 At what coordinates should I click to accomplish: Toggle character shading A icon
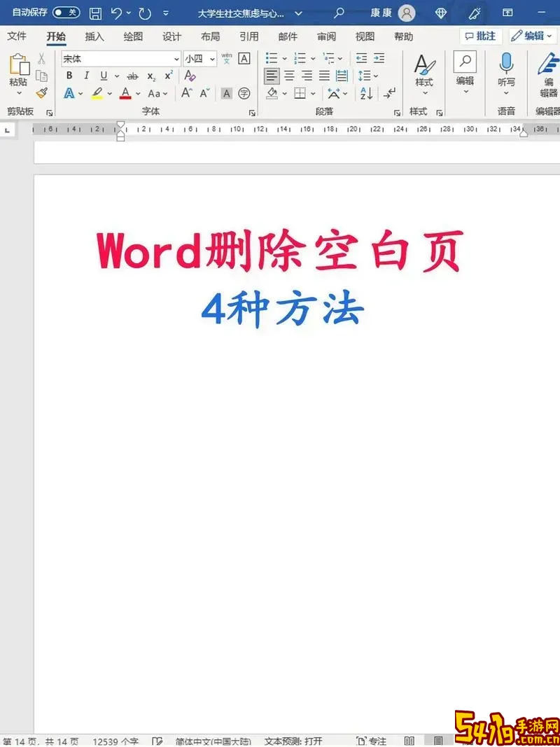[x=227, y=93]
